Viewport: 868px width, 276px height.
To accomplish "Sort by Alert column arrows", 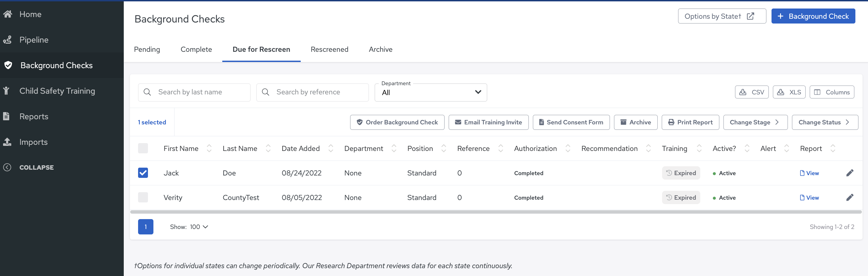I will [787, 148].
